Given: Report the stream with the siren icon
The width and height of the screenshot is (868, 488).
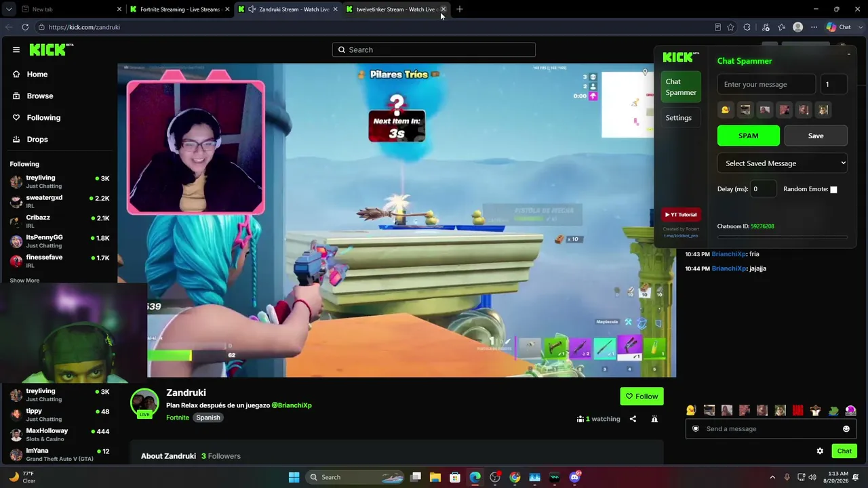Looking at the screenshot, I should [654, 419].
